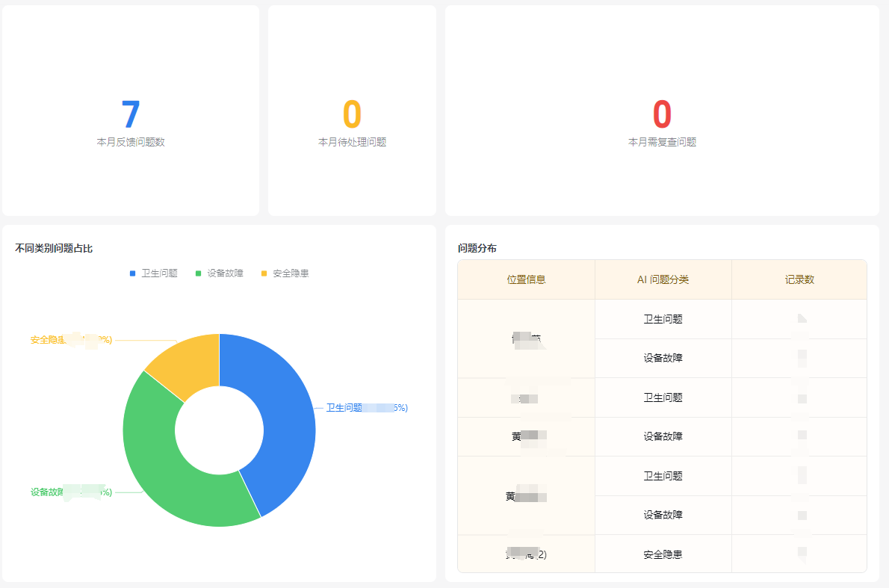Click the 位置信息 column header

(526, 279)
